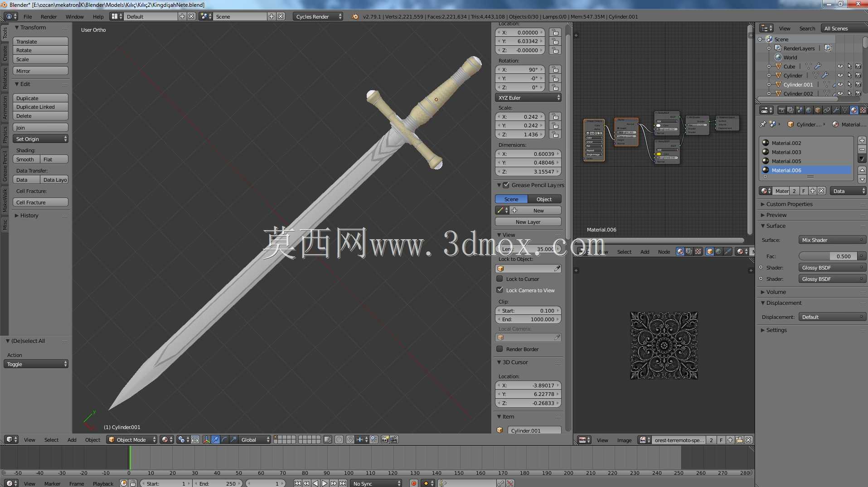Click the timeline current frame marker
The image size is (868, 487).
130,458
